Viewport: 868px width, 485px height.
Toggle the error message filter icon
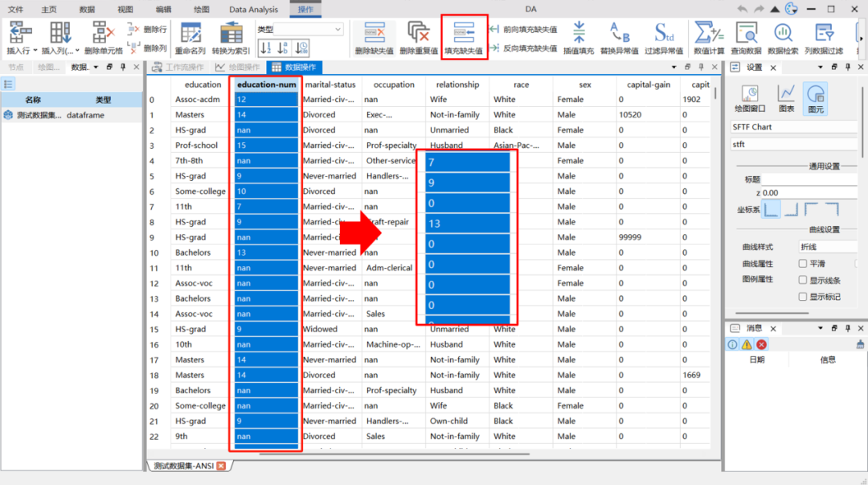click(762, 344)
